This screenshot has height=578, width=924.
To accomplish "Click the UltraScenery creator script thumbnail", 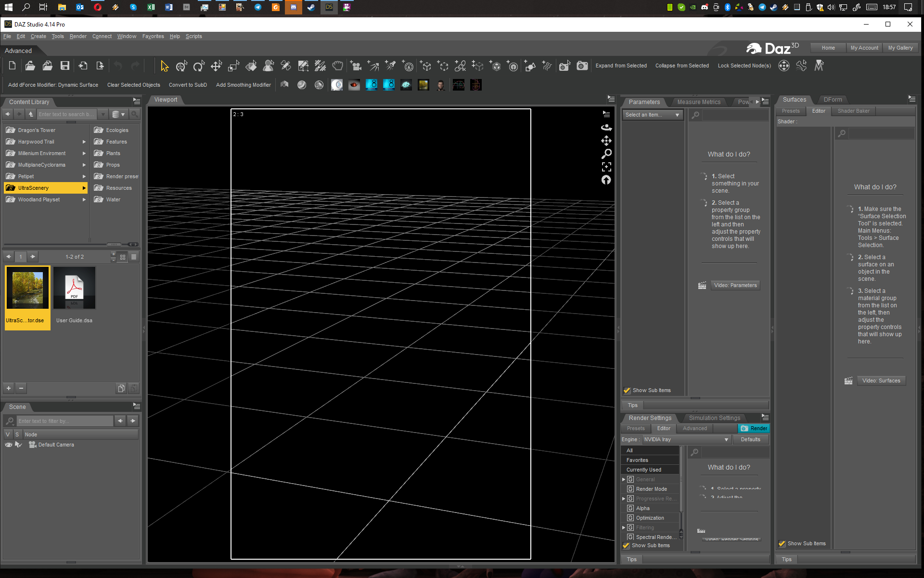I will [27, 297].
